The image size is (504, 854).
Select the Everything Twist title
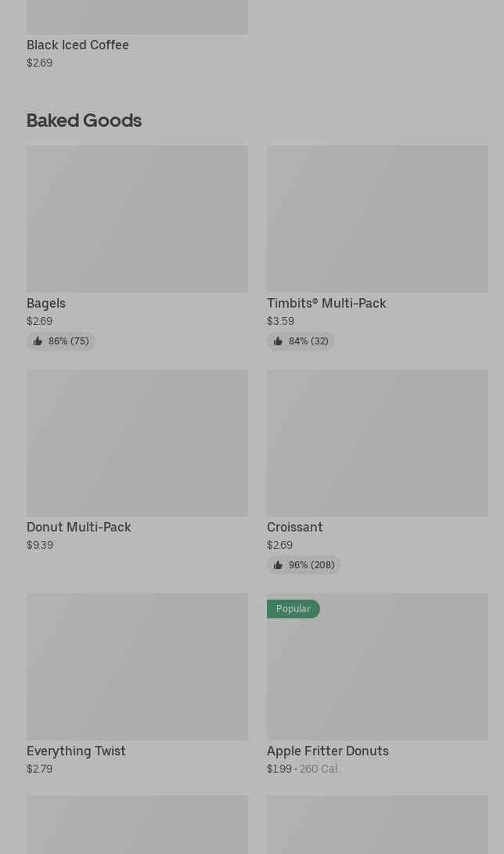(x=76, y=751)
